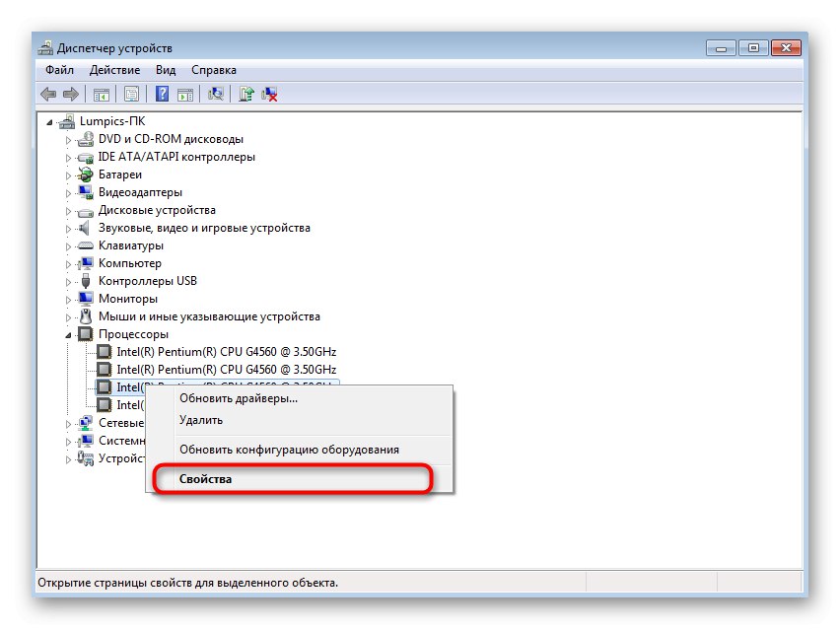Toggle the console tree pane icon

click(102, 94)
